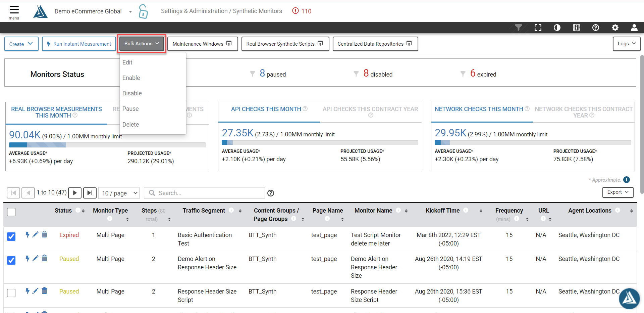Sort table by Kickoff Time column
Image resolution: width=644 pixels, height=313 pixels.
481,211
